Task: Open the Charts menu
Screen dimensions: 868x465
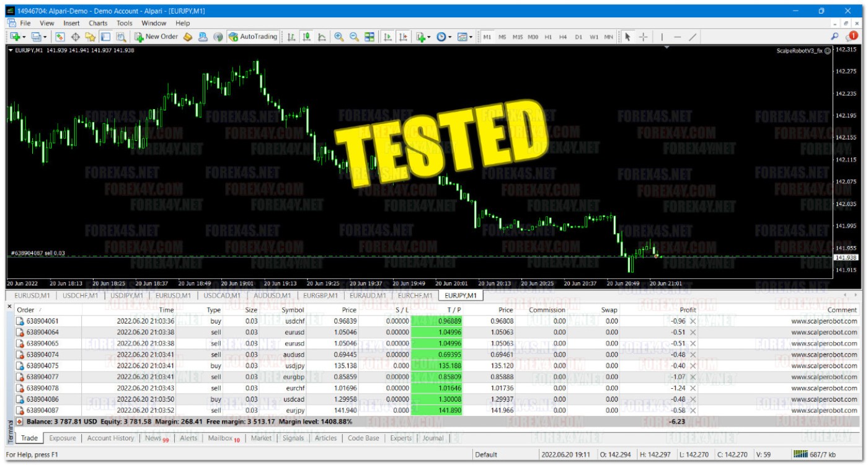Action: coord(97,23)
